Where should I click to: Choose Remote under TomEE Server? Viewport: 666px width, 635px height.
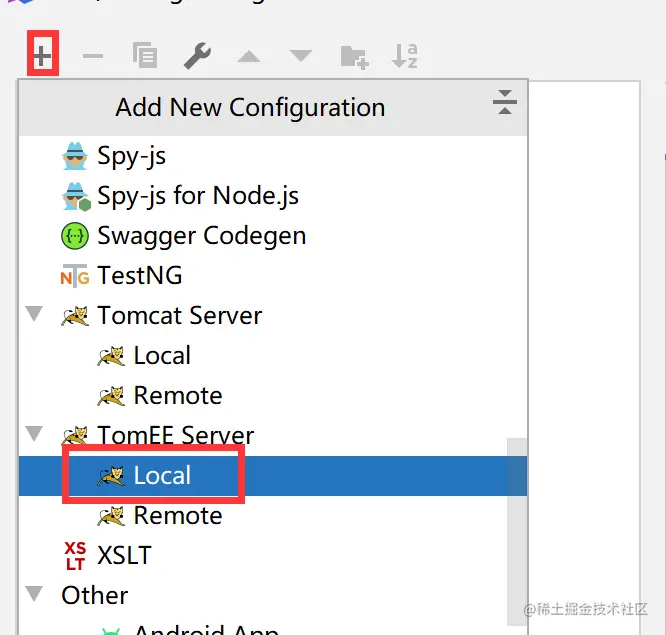pyautogui.click(x=273, y=515)
